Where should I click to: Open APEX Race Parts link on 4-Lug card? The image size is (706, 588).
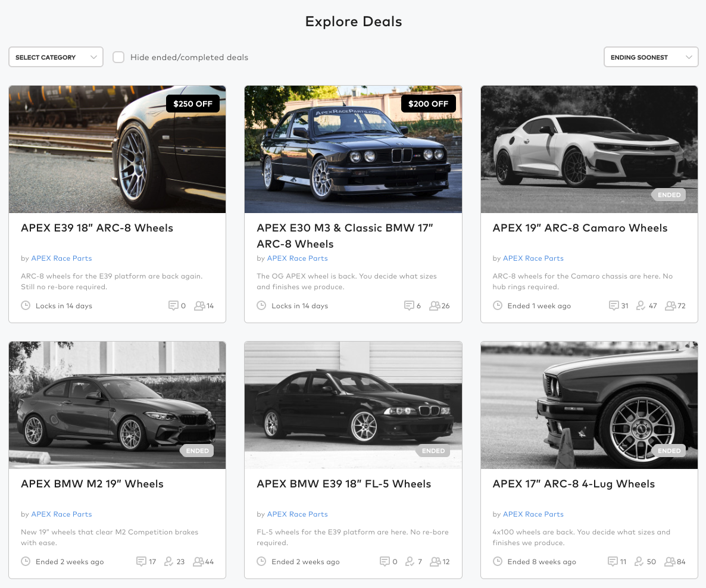coord(533,514)
